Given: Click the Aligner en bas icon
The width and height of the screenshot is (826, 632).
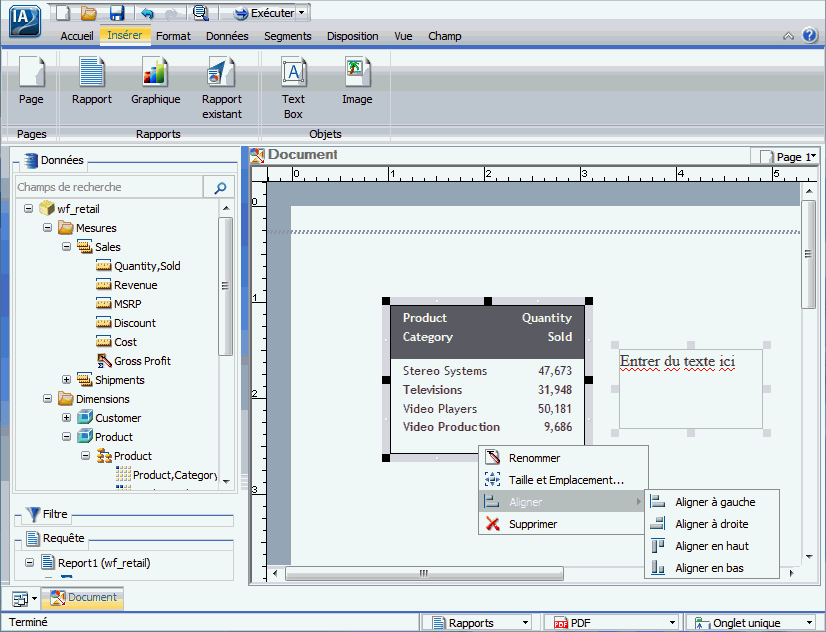Looking at the screenshot, I should point(657,568).
